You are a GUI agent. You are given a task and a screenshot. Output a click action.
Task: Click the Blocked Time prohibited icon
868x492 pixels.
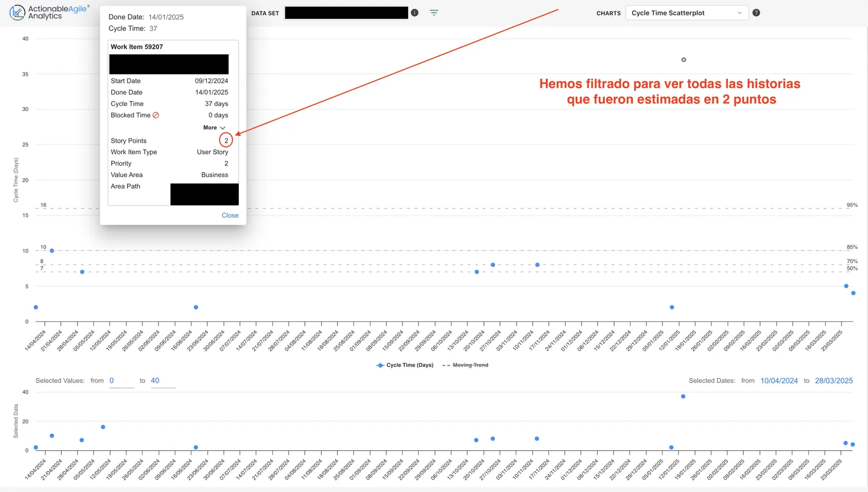tap(156, 115)
